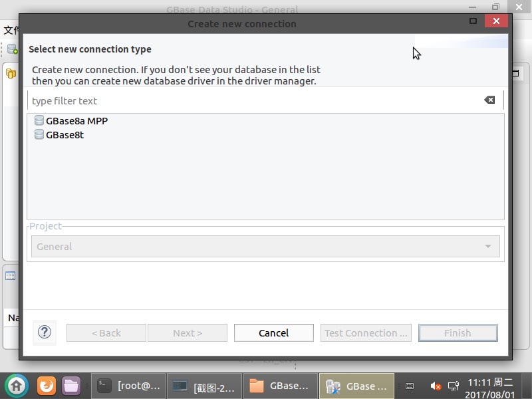The width and height of the screenshot is (532, 399).
Task: Click maximize panel icon in main window
Action: click(516, 73)
